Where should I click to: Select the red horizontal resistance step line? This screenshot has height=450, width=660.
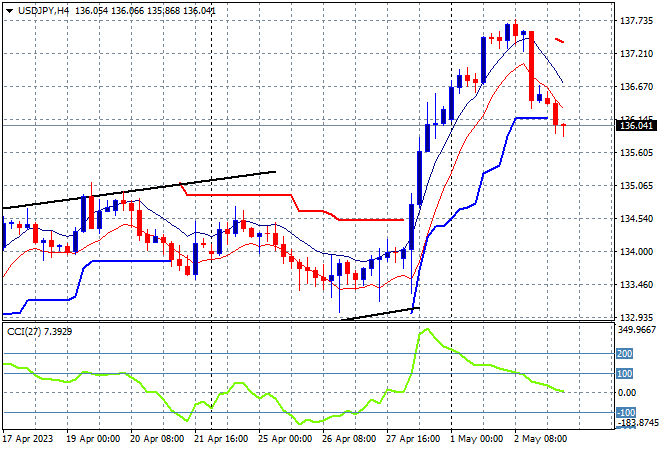pos(292,202)
